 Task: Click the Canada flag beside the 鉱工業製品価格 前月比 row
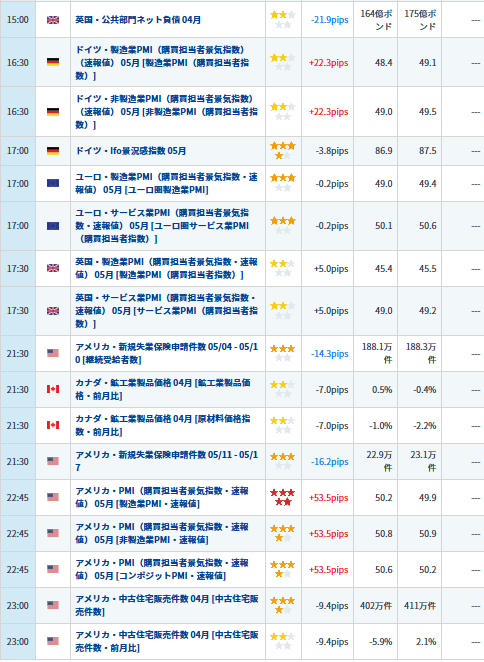click(x=53, y=389)
